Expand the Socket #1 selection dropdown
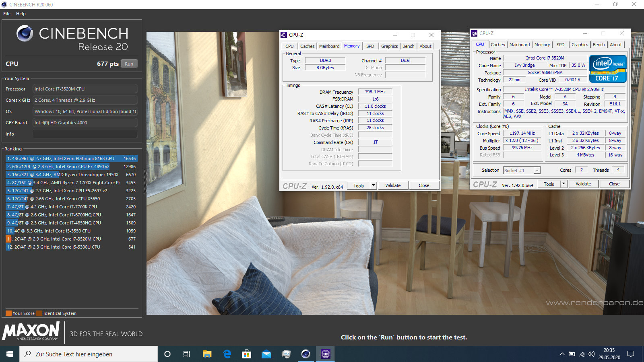The width and height of the screenshot is (644, 362). click(x=537, y=171)
